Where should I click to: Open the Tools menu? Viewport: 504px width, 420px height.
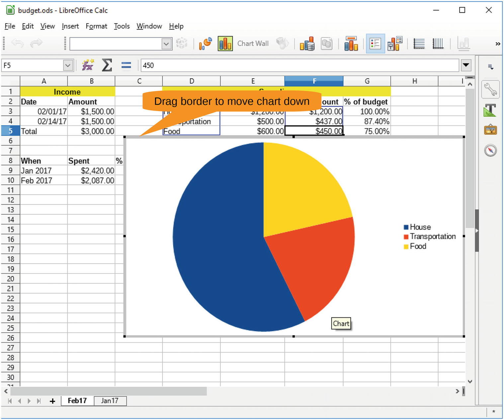click(x=122, y=26)
